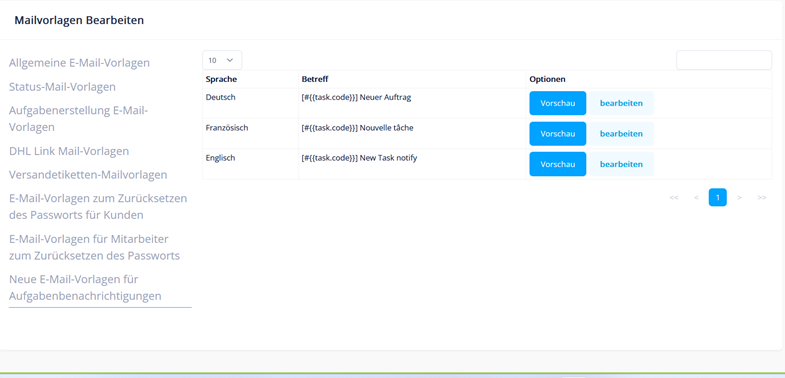This screenshot has width=785, height=378.
Task: Edit the Französisch template with bearbeiten
Action: point(621,134)
